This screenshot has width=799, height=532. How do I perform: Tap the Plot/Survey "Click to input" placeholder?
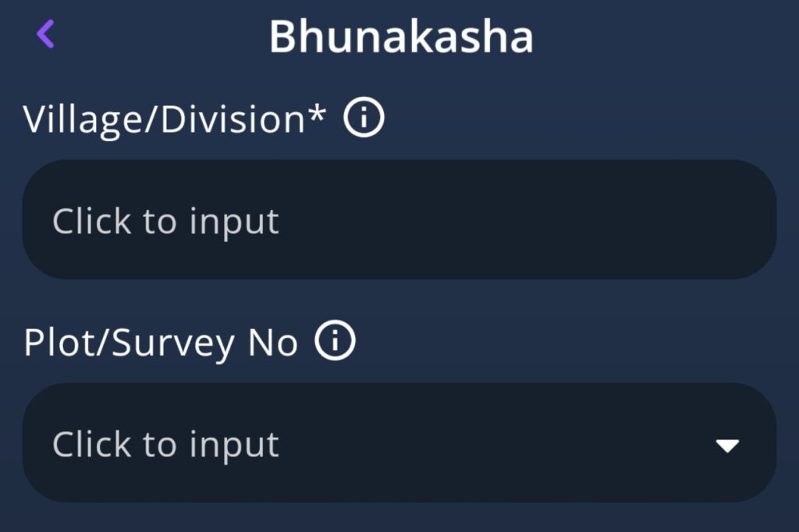pyautogui.click(x=165, y=445)
